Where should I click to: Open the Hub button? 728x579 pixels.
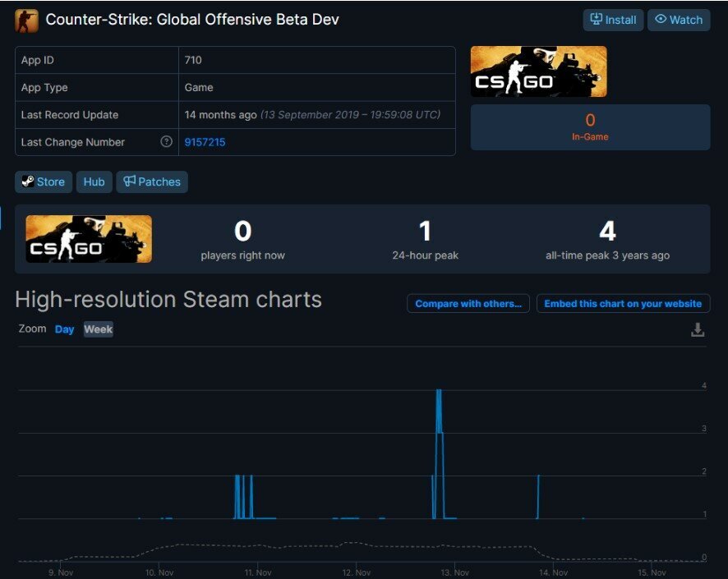point(94,182)
